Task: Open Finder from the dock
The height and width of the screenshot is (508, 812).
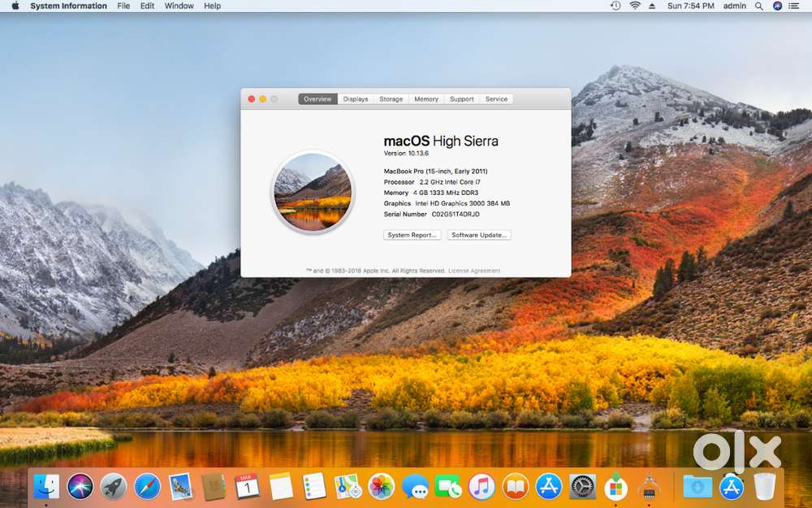Action: (x=46, y=486)
